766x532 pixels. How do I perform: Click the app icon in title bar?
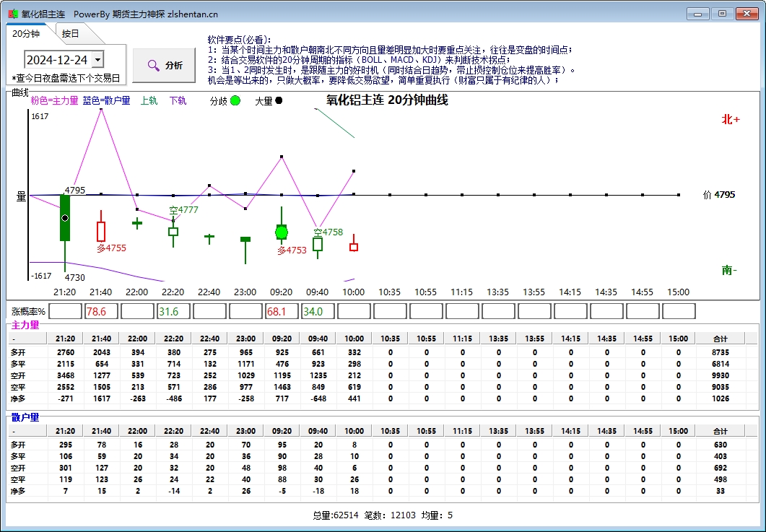[x=12, y=13]
